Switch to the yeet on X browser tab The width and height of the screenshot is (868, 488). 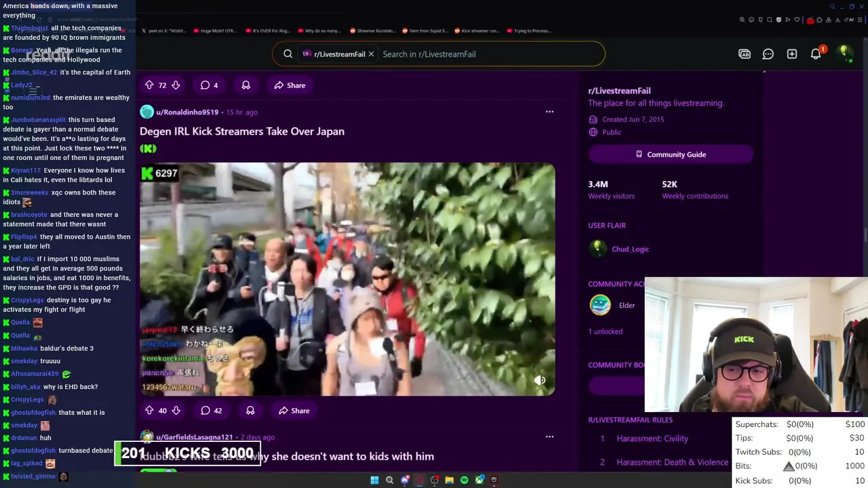165,30
